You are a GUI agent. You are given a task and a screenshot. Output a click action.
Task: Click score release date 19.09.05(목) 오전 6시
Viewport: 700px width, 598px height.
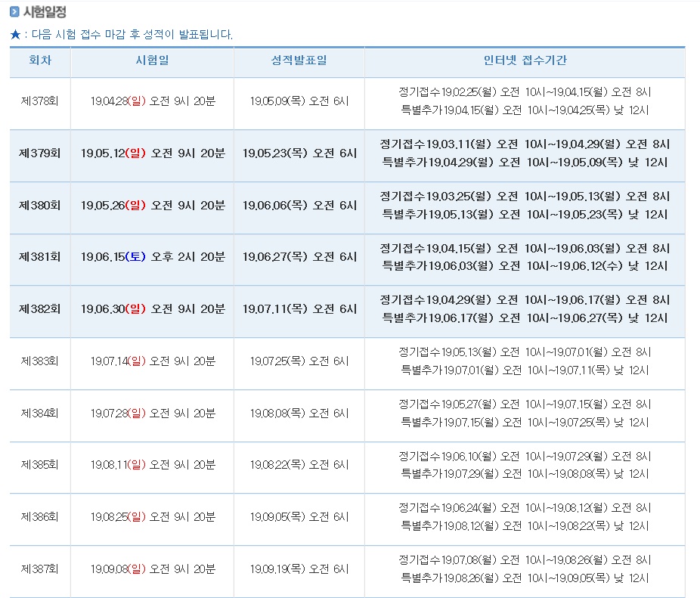299,517
